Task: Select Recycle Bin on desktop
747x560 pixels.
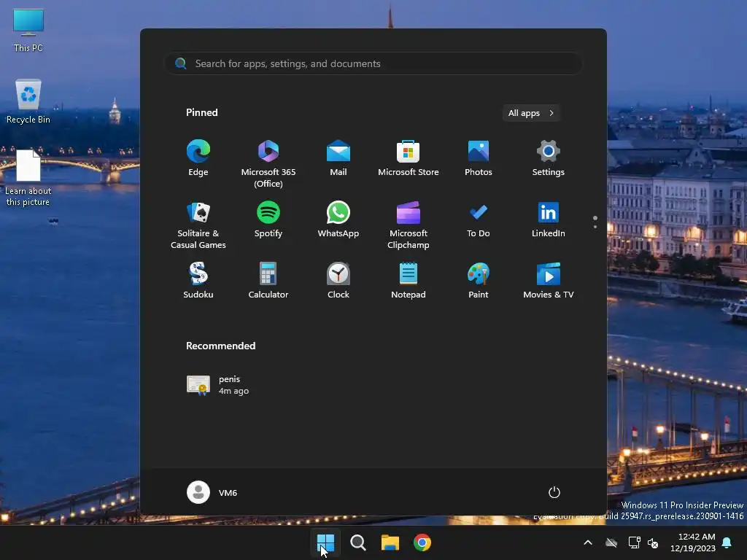Action: (x=28, y=101)
